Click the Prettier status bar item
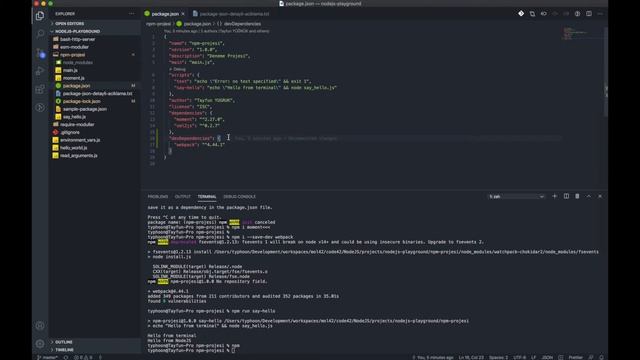 576,357
